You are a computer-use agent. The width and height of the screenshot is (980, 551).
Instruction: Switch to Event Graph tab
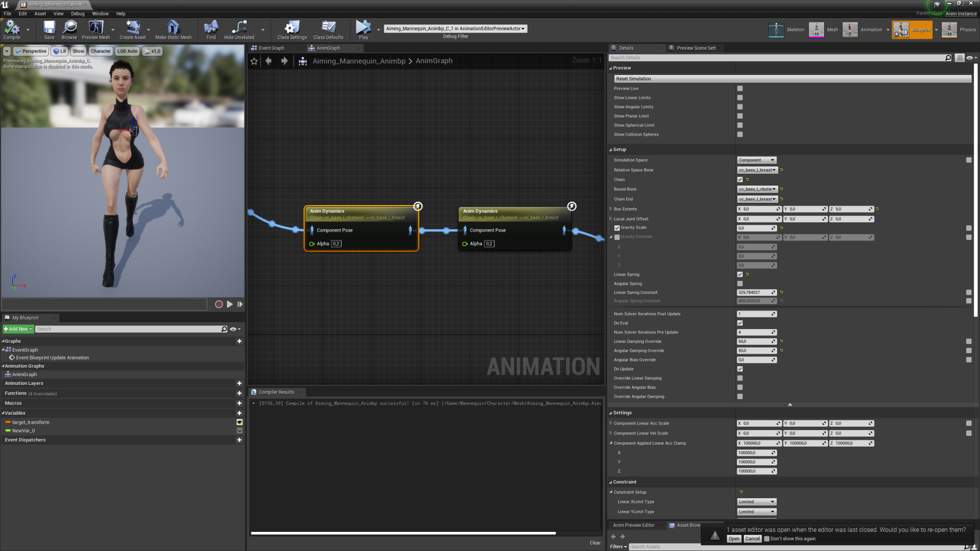click(x=271, y=48)
